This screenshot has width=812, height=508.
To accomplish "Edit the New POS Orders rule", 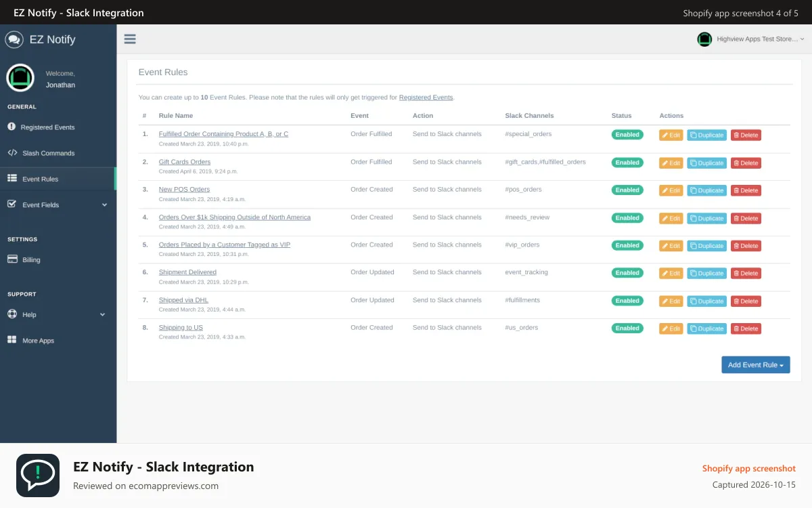I will coord(671,190).
